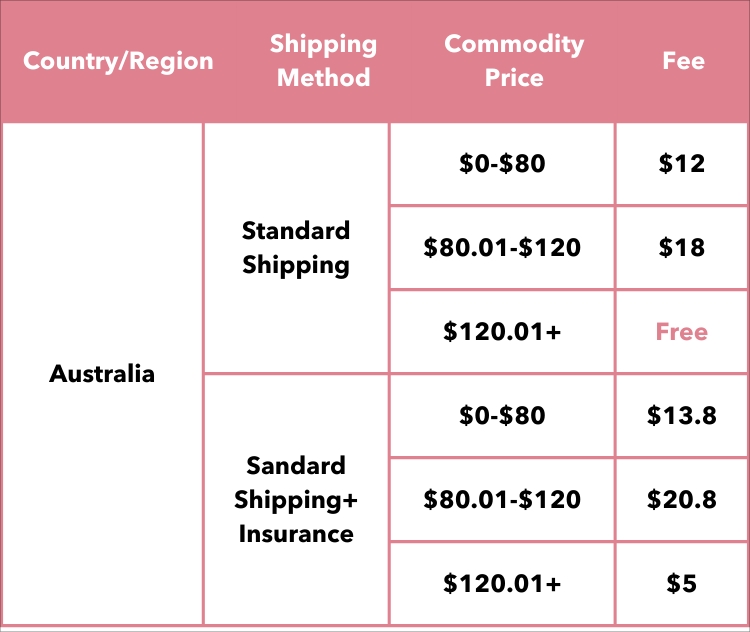Click the pink Free fee text
The image size is (750, 632).
tap(682, 332)
